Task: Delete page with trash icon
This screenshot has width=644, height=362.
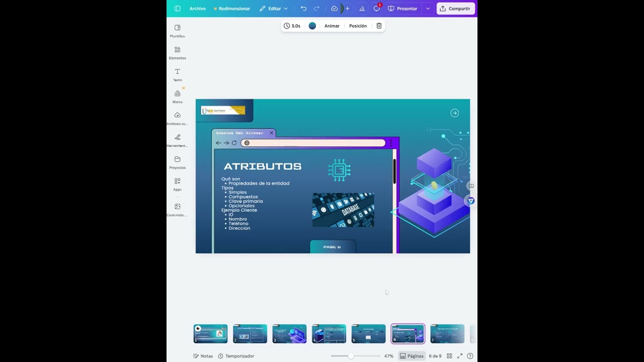Action: click(379, 26)
